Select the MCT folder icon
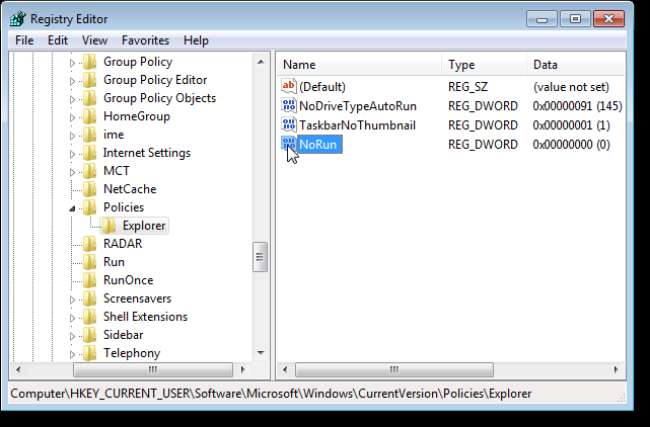The height and width of the screenshot is (427, 650). pos(89,172)
